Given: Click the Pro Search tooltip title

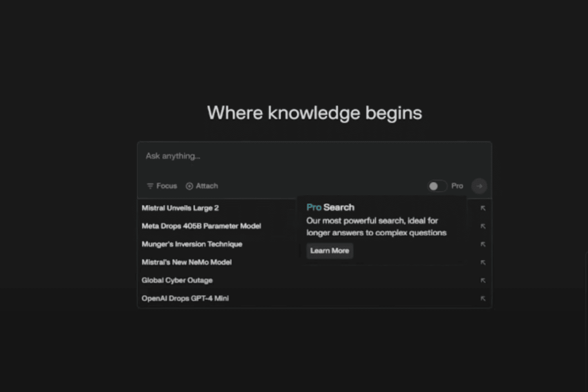Looking at the screenshot, I should pos(330,207).
